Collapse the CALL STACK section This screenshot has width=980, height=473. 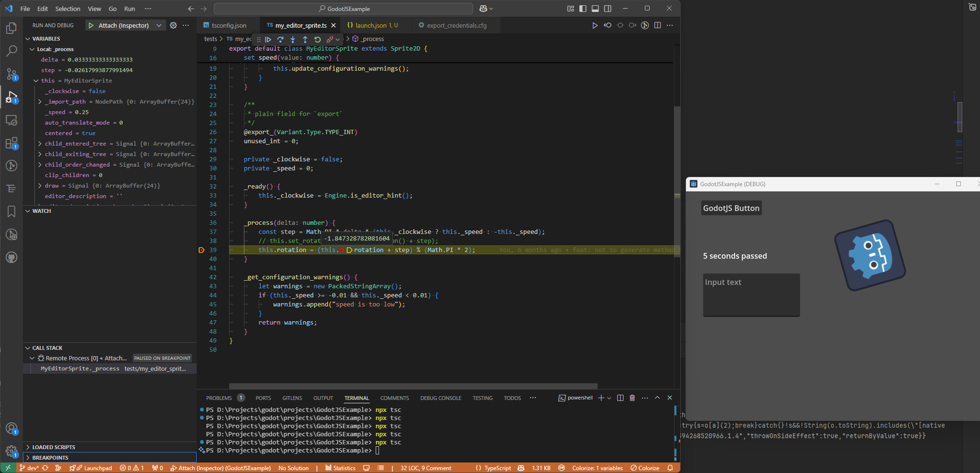[x=28, y=348]
